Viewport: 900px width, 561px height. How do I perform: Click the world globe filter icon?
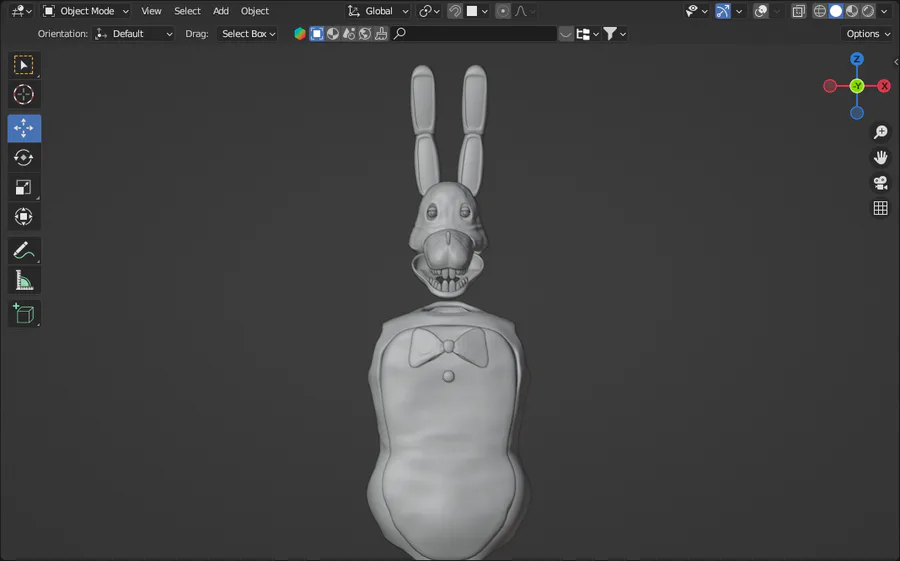click(365, 34)
